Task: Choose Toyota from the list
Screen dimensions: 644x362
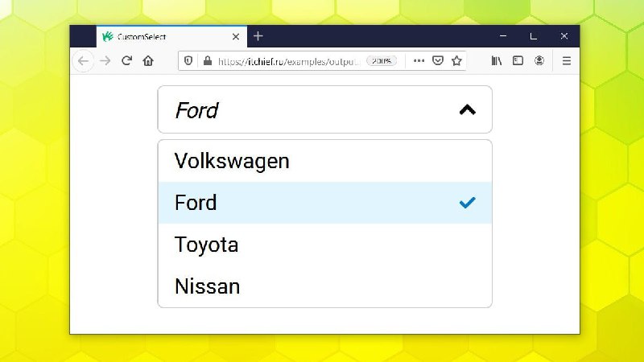Action: point(325,245)
